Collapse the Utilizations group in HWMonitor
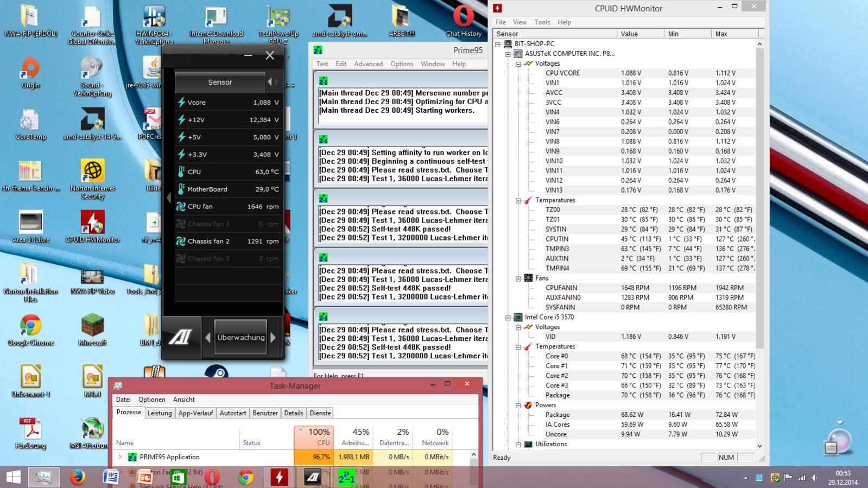Viewport: 868px width, 488px height. 518,445
